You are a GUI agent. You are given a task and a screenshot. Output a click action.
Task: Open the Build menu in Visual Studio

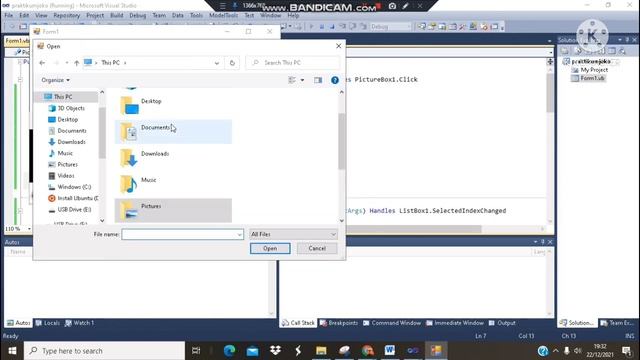[x=116, y=16]
